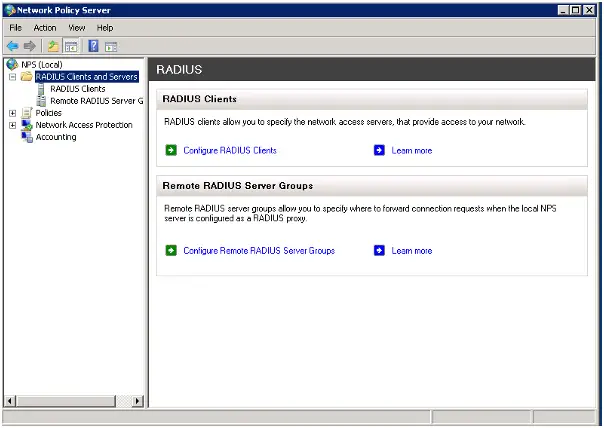Select RADIUS Clients and Servers tree item

[87, 77]
